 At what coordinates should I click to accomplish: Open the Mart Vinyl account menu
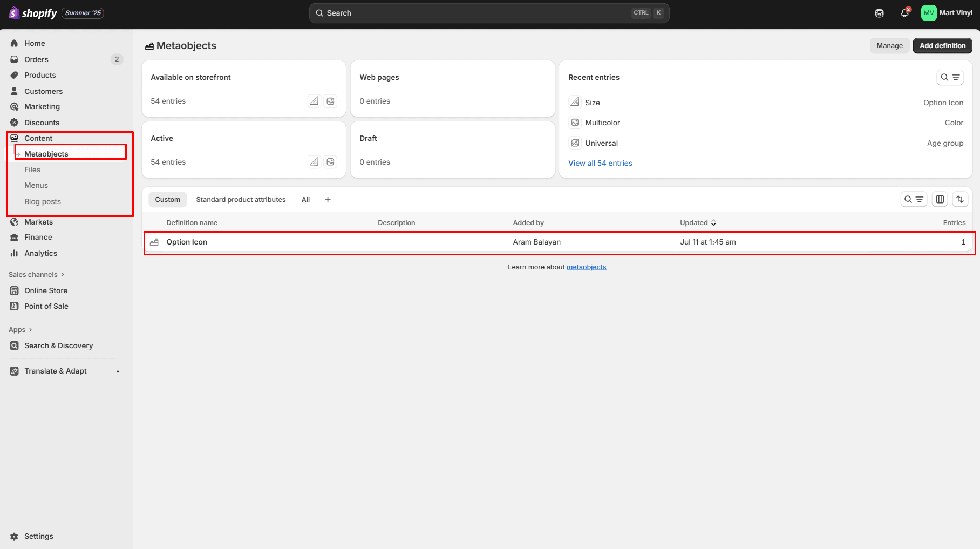click(947, 13)
